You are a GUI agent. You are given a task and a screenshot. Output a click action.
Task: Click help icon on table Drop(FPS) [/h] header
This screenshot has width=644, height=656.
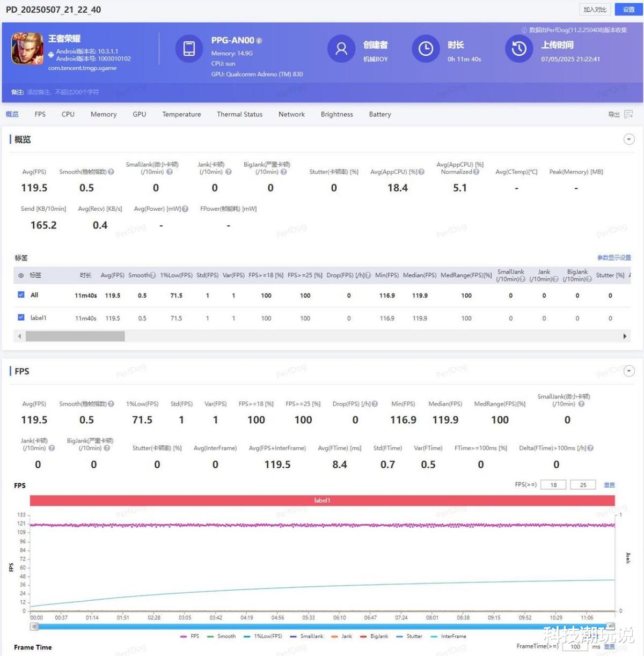click(368, 276)
